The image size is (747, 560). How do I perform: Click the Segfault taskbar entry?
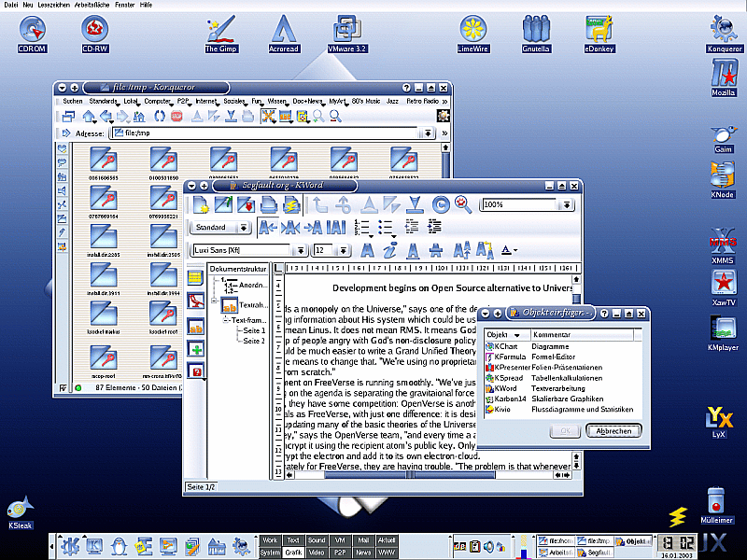pos(595,553)
